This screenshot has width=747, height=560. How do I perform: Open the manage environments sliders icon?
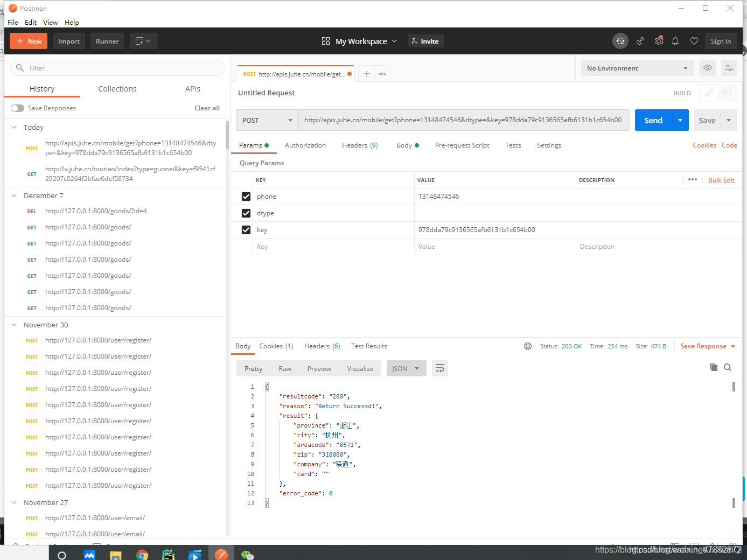729,68
